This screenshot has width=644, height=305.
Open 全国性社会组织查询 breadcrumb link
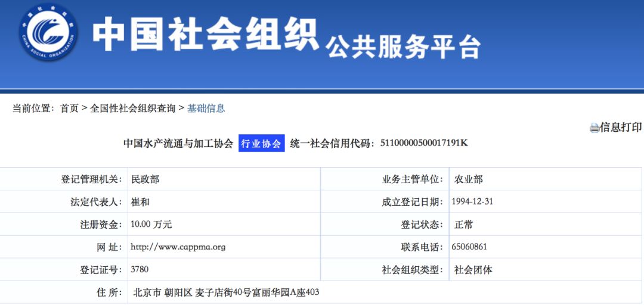point(133,108)
